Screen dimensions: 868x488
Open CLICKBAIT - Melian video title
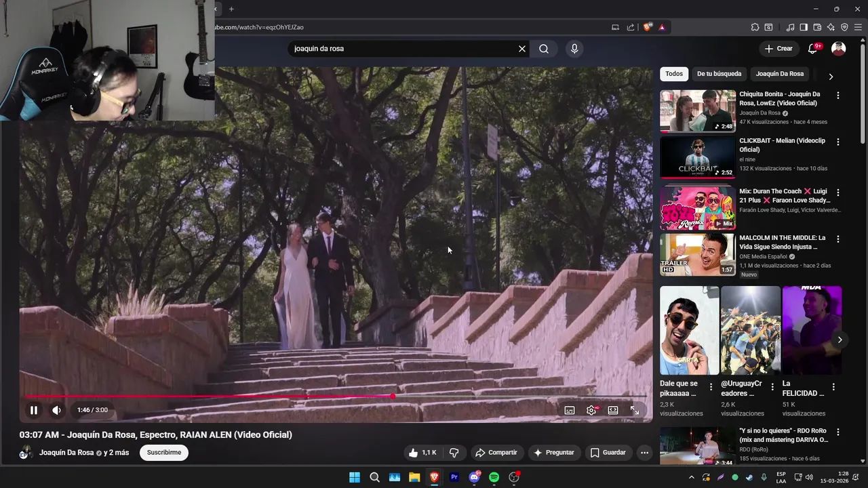(782, 145)
